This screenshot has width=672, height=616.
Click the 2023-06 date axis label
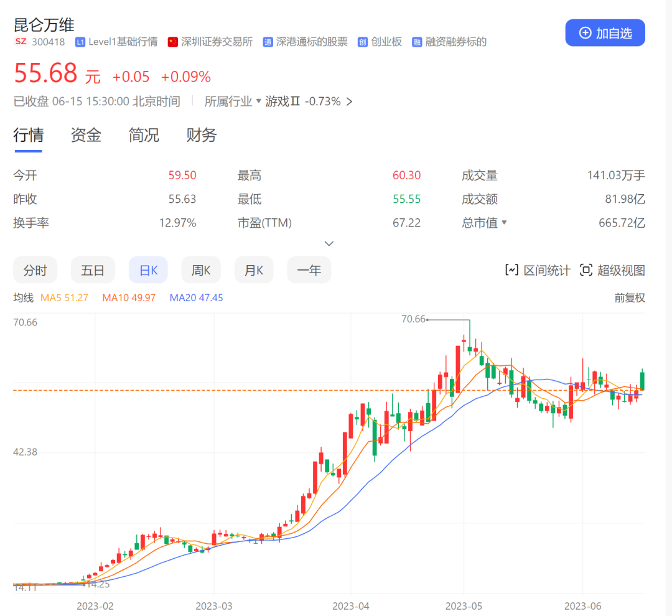(x=582, y=606)
